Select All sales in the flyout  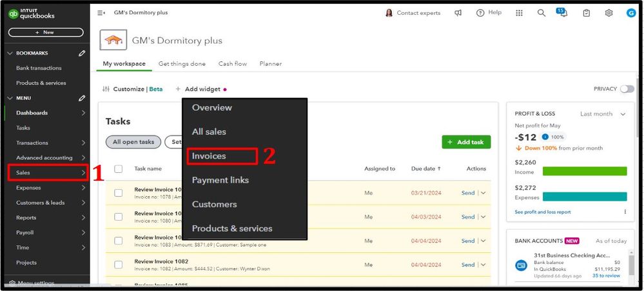tap(209, 132)
